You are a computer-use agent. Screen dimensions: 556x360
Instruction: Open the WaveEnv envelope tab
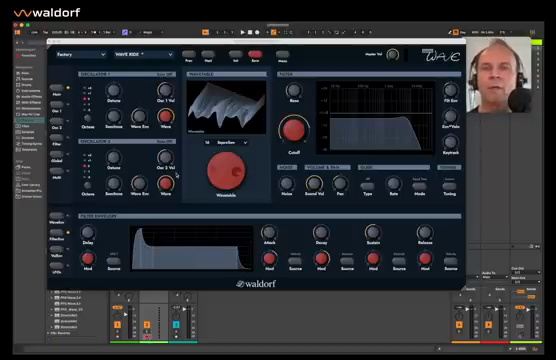pyautogui.click(x=57, y=216)
